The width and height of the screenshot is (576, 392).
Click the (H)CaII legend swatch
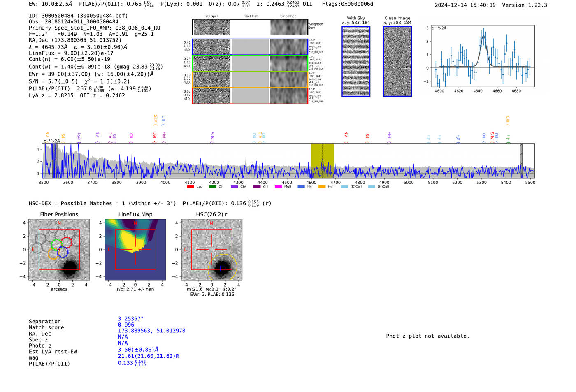[x=372, y=186]
